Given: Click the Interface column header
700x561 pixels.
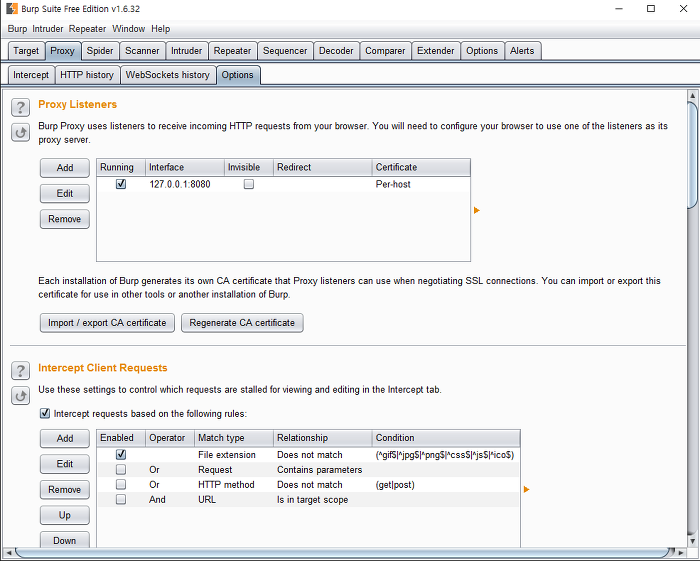Looking at the screenshot, I should point(185,167).
